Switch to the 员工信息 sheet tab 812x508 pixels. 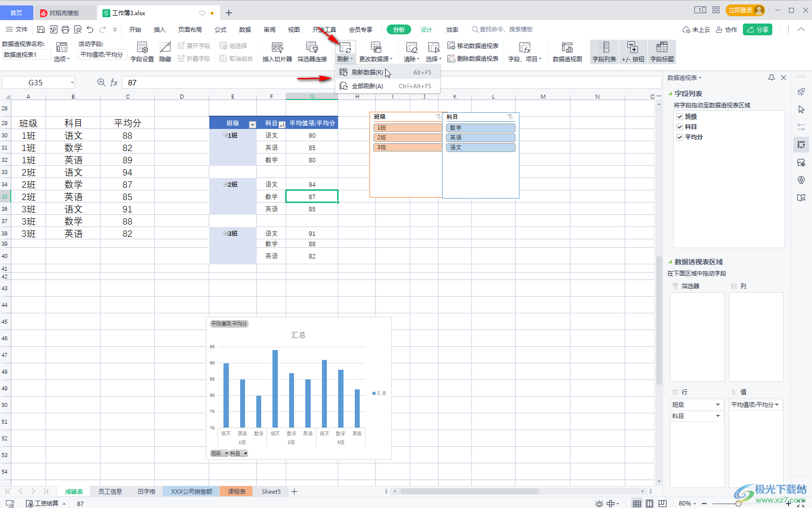click(x=110, y=491)
